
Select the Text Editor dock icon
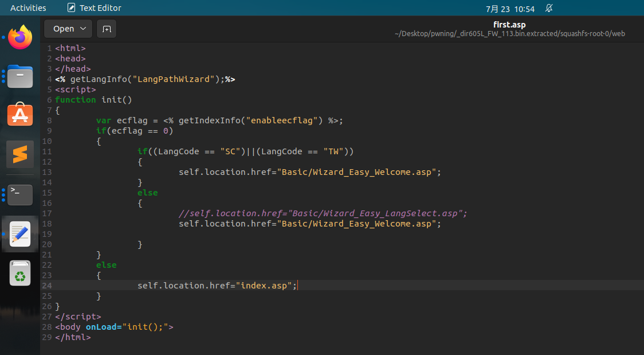[20, 234]
